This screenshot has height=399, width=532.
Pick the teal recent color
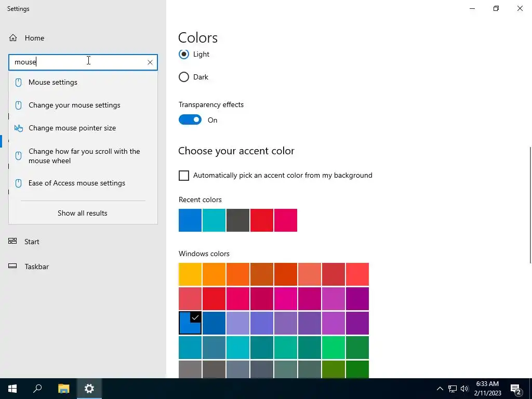[214, 220]
